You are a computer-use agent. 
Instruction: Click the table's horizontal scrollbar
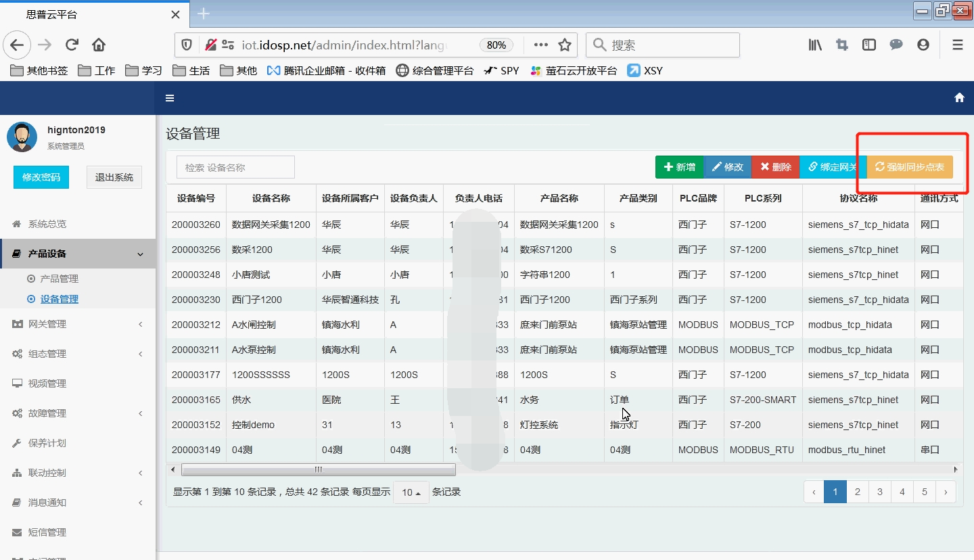(318, 469)
